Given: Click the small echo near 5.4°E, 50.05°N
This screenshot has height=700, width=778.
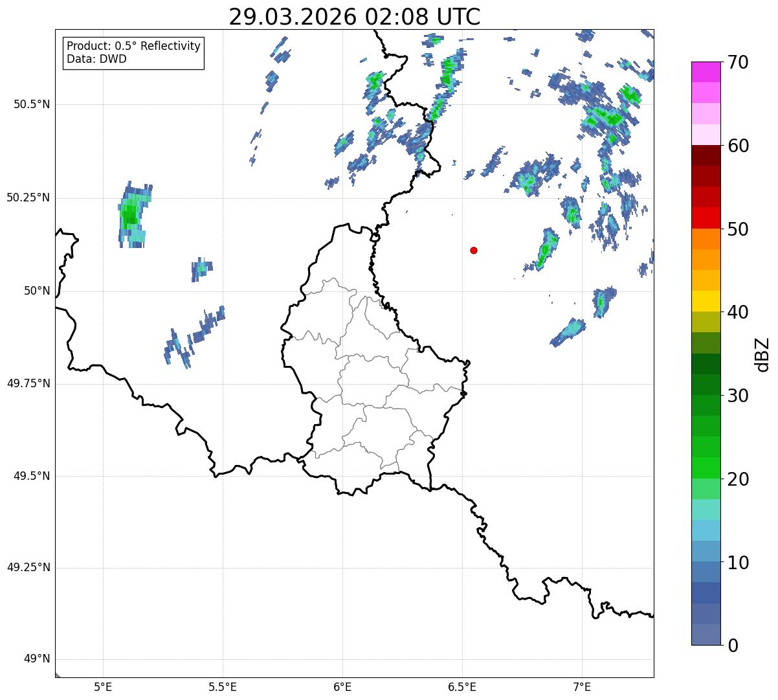Looking at the screenshot, I should click(201, 269).
